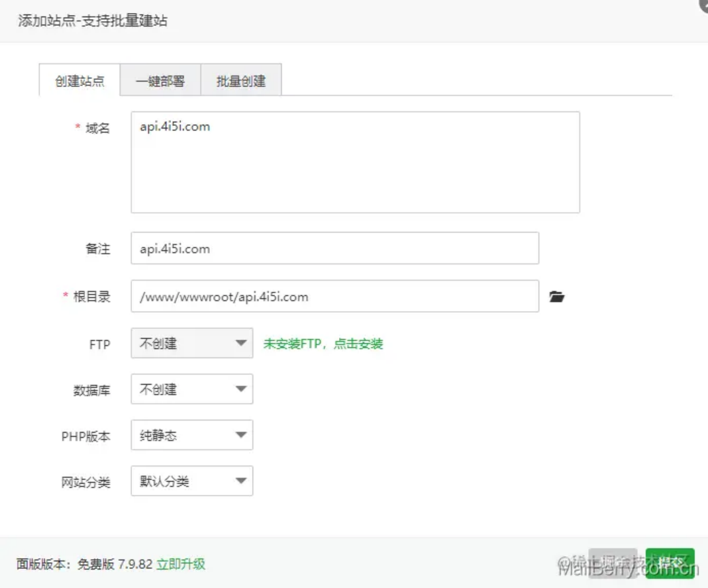
Task: Open the FTP 不创建 dropdown
Action: click(192, 343)
